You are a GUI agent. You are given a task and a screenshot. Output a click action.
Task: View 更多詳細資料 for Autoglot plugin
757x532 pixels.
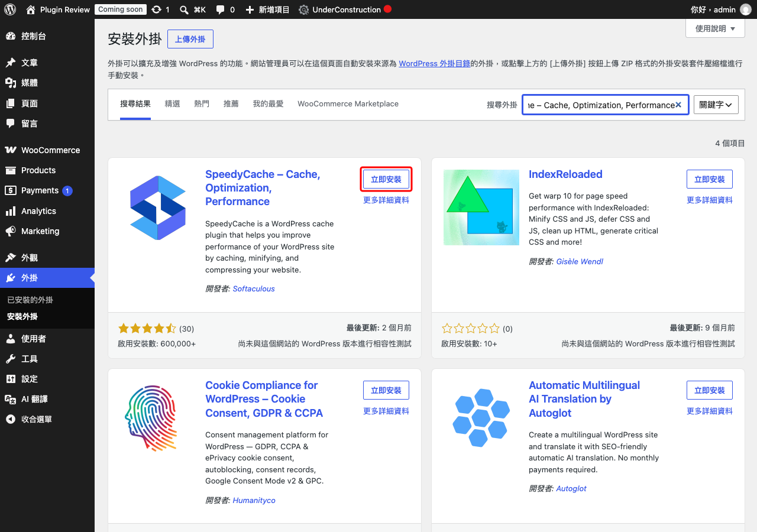click(x=710, y=411)
